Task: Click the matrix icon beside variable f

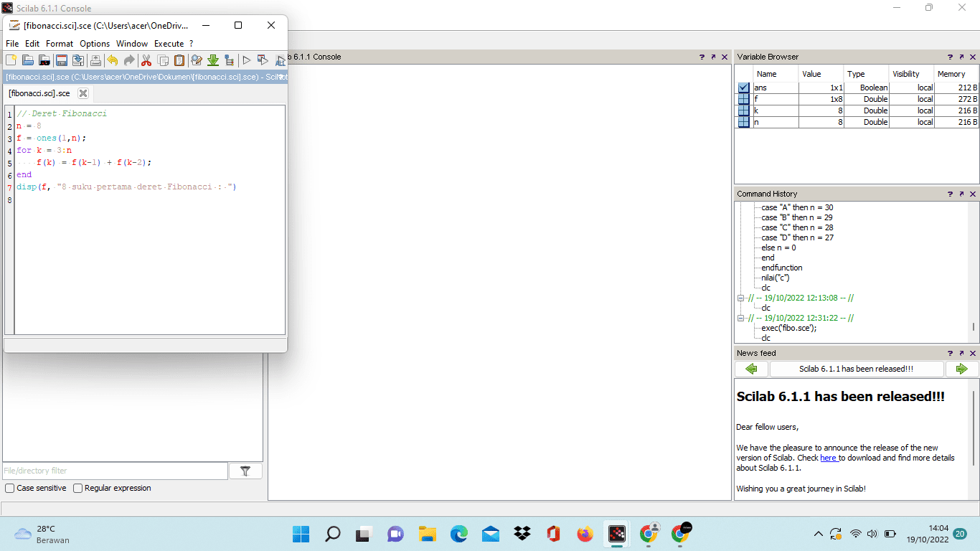Action: point(744,99)
